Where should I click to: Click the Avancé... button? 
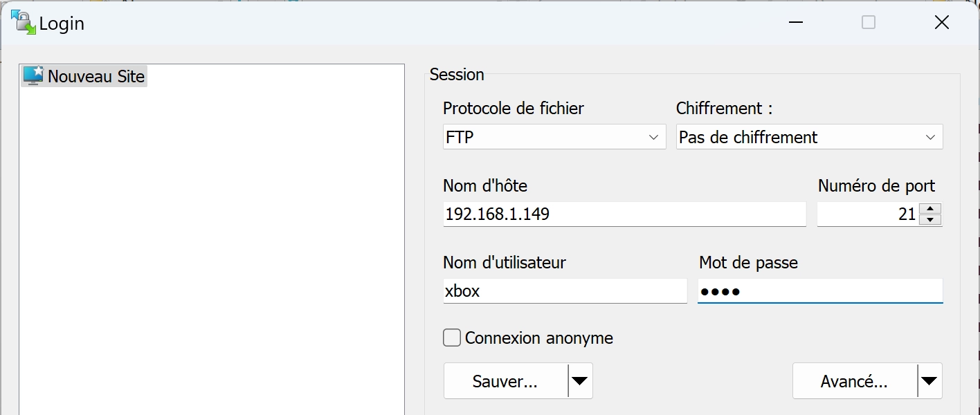pos(855,381)
